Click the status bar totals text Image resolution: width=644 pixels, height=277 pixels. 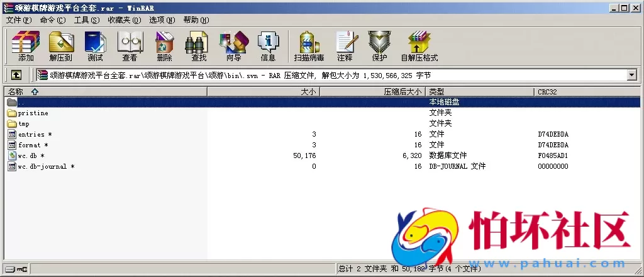[409, 269]
